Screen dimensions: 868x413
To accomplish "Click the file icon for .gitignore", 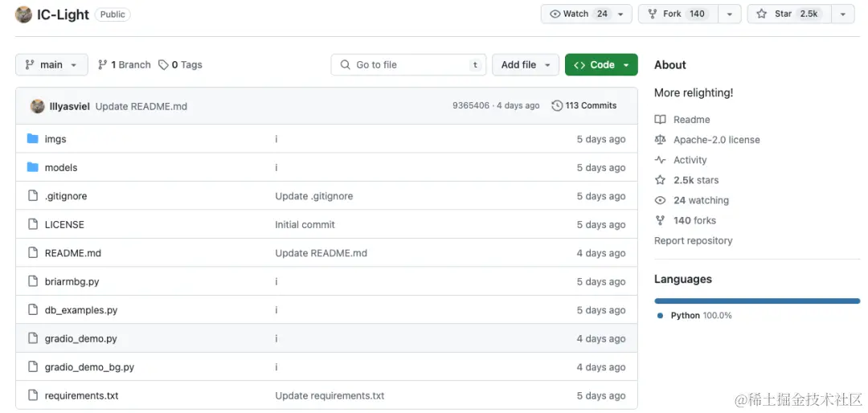I will [x=33, y=195].
